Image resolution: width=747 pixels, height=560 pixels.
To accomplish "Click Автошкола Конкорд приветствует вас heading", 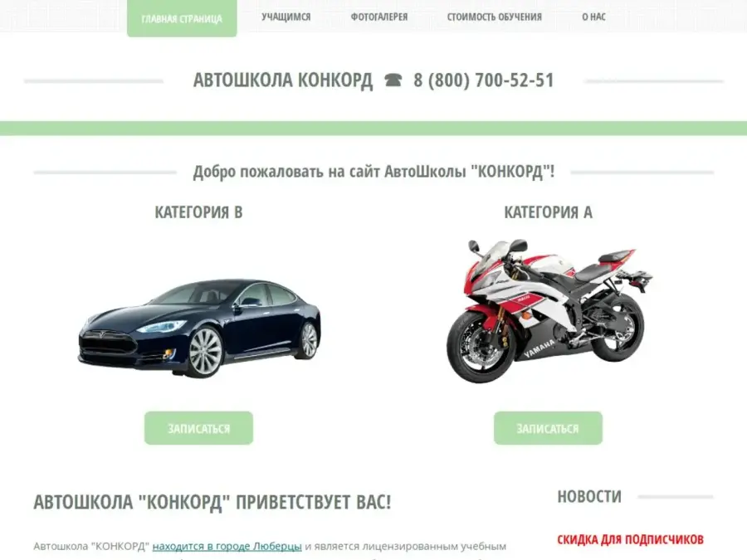I will pyautogui.click(x=212, y=502).
